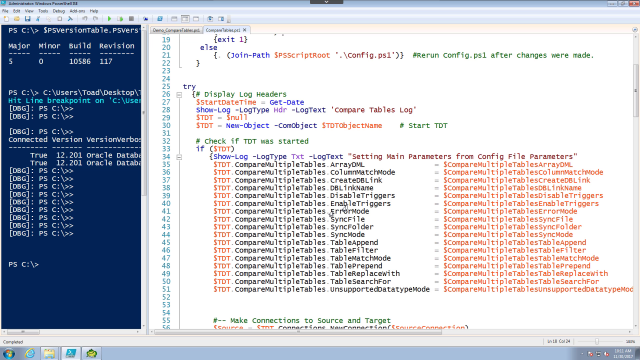Show script pane on top icon
Image resolution: width=640 pixels, height=360 pixels.
174,19
